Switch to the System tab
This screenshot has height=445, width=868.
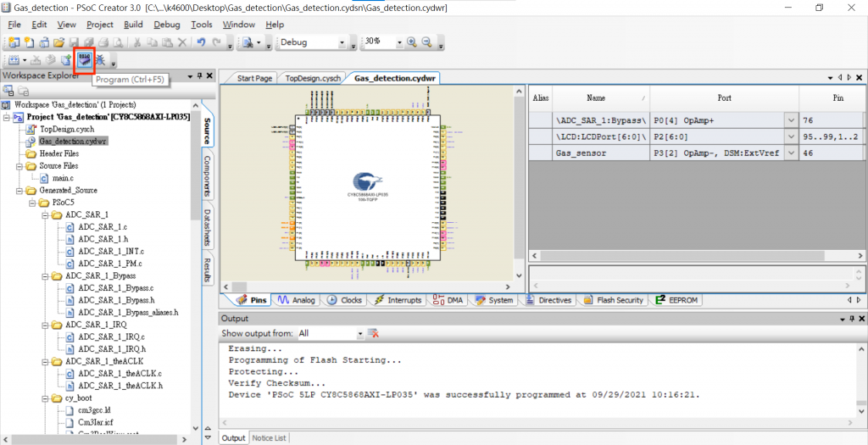pyautogui.click(x=494, y=300)
